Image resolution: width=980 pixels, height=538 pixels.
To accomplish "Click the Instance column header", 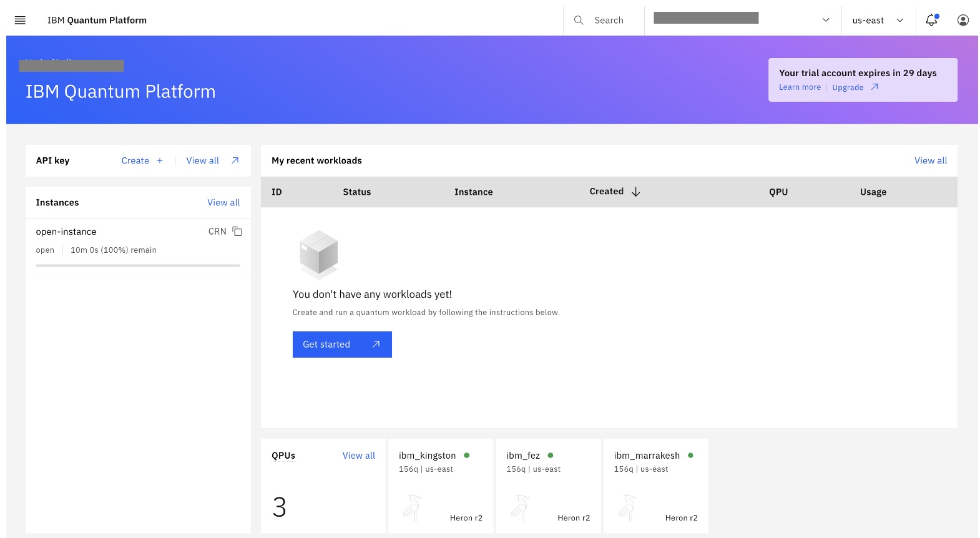I will [x=474, y=192].
